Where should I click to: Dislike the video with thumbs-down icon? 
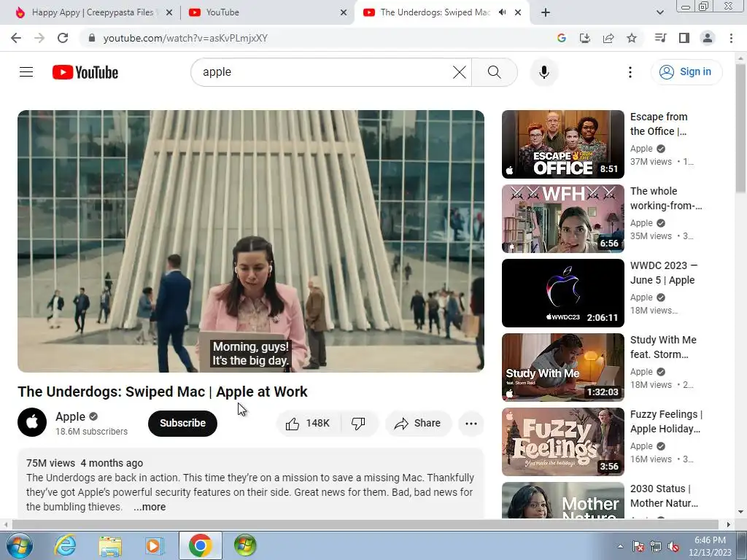click(x=359, y=424)
